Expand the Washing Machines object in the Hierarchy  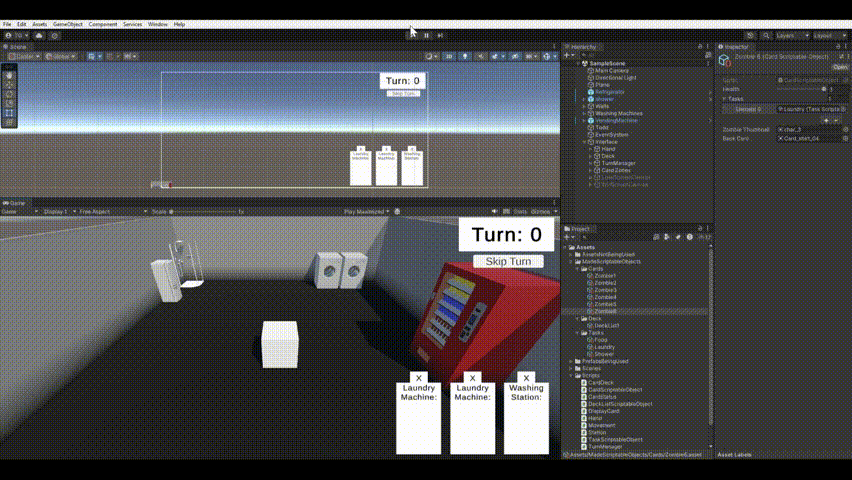584,114
